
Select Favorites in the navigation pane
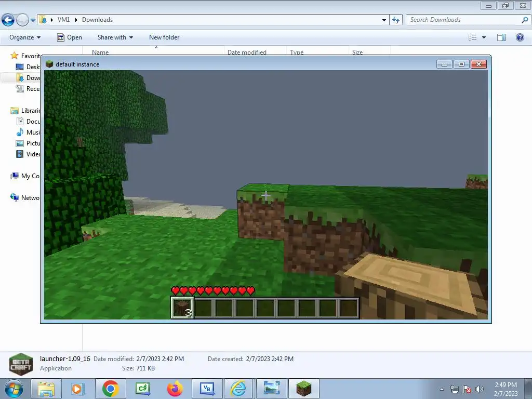[25, 56]
